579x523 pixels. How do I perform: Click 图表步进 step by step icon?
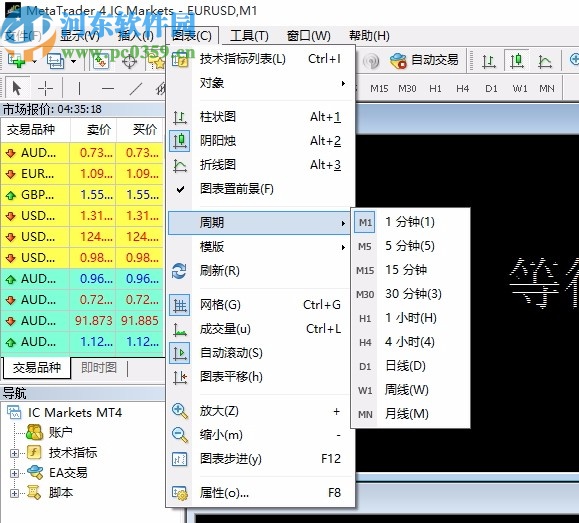tap(180, 459)
